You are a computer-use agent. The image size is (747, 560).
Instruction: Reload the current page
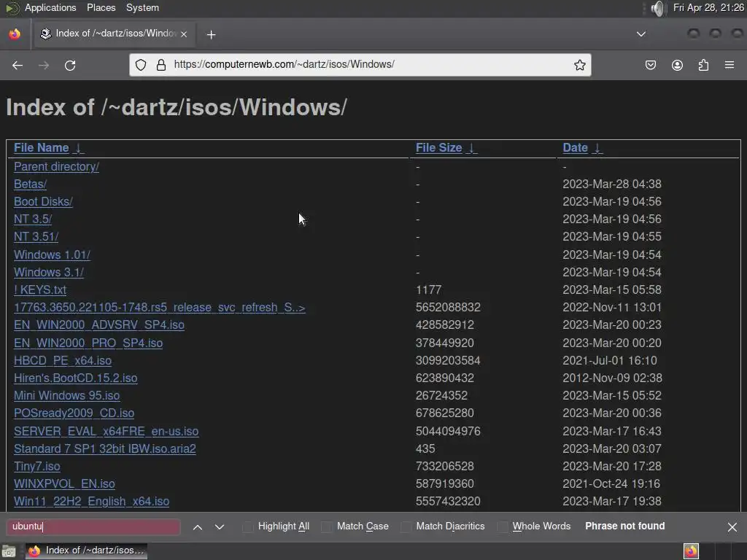70,65
